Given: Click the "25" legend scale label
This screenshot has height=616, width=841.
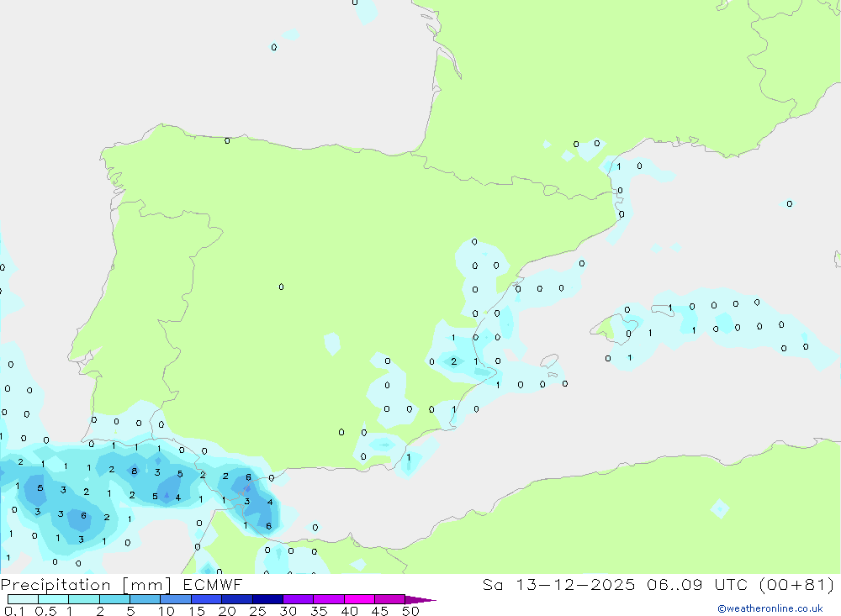Looking at the screenshot, I should pyautogui.click(x=258, y=611).
